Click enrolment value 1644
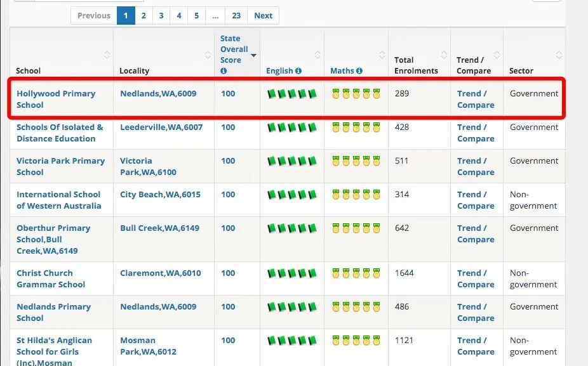 point(404,273)
